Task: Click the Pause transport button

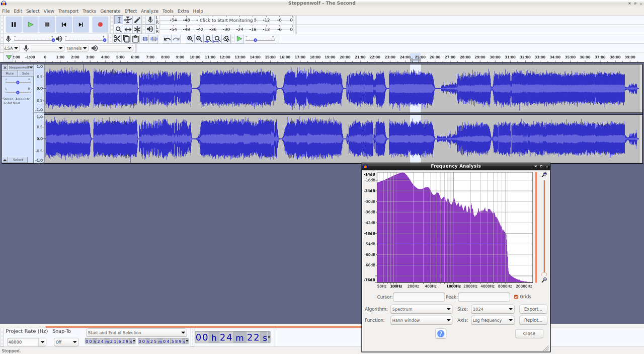Action: (14, 24)
